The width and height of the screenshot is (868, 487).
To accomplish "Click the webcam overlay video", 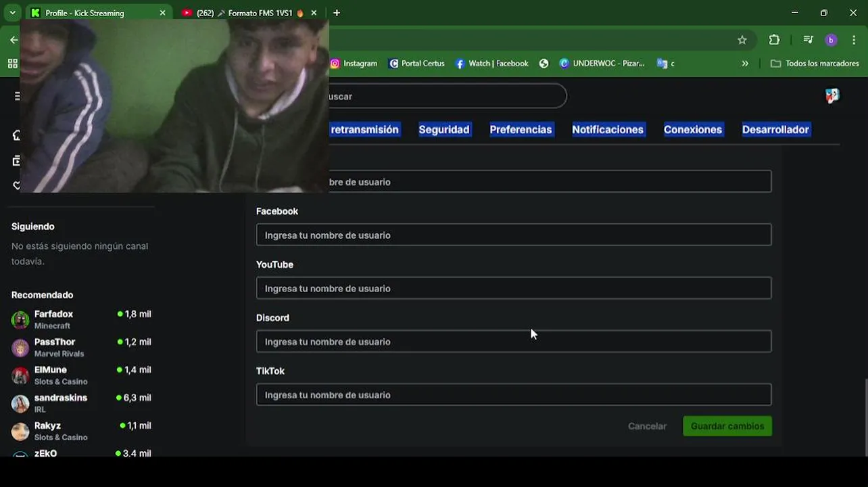I will (x=174, y=106).
